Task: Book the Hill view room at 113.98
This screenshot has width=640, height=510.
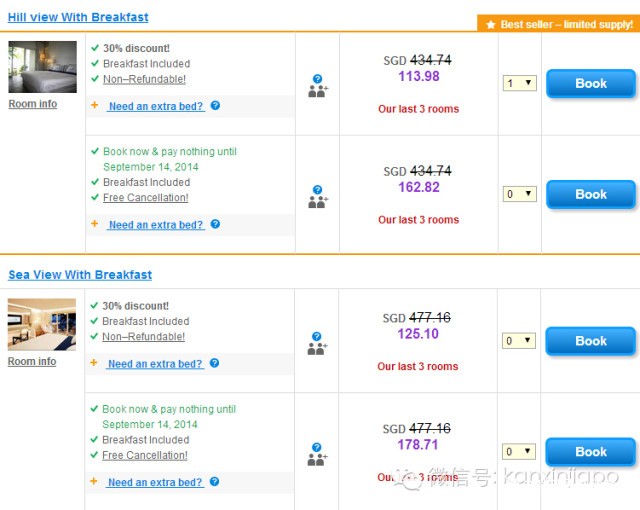Action: [590, 84]
